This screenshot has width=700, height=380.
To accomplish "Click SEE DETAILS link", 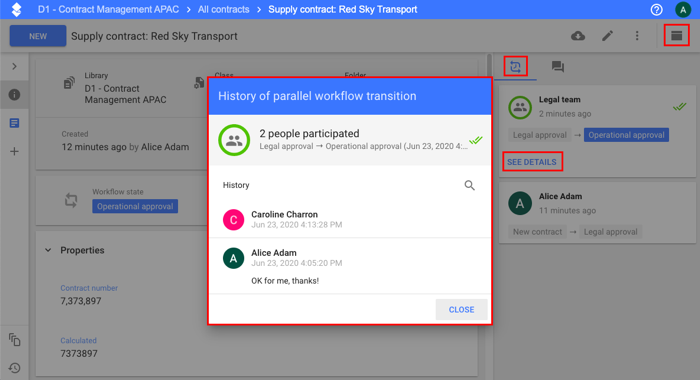I will coord(532,162).
